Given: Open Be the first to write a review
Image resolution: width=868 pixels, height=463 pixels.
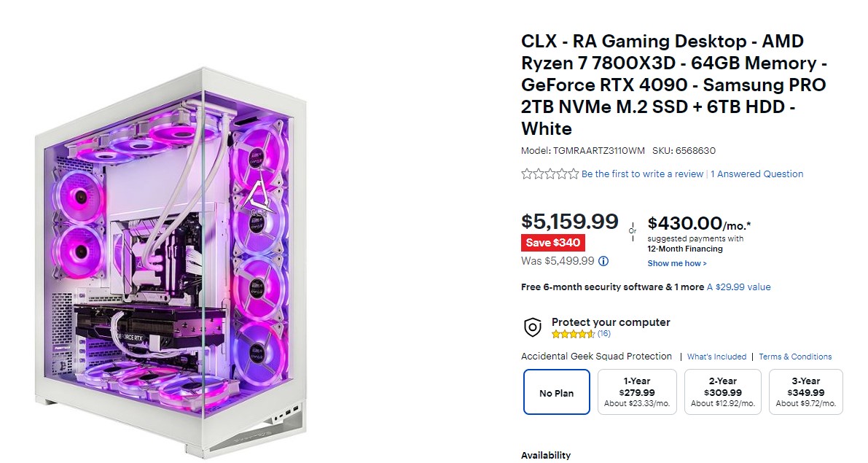Looking at the screenshot, I should pyautogui.click(x=642, y=174).
